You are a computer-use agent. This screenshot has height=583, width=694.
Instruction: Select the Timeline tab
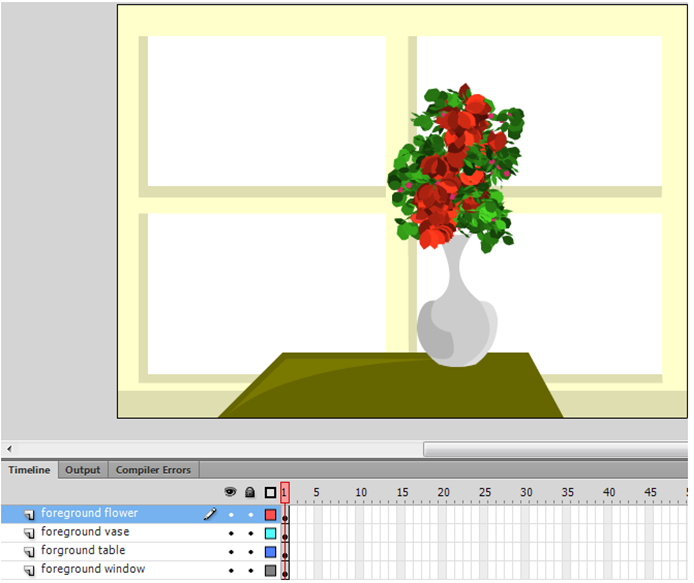tap(29, 470)
